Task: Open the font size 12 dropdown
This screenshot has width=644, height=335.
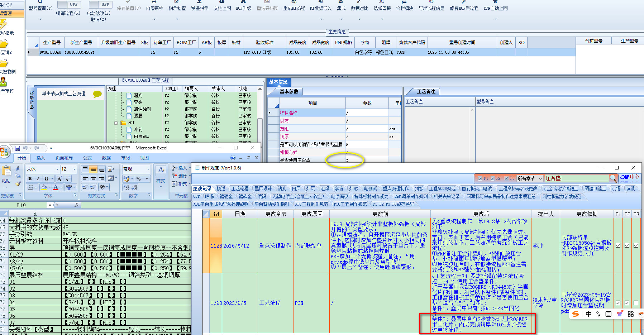Action: click(74, 169)
